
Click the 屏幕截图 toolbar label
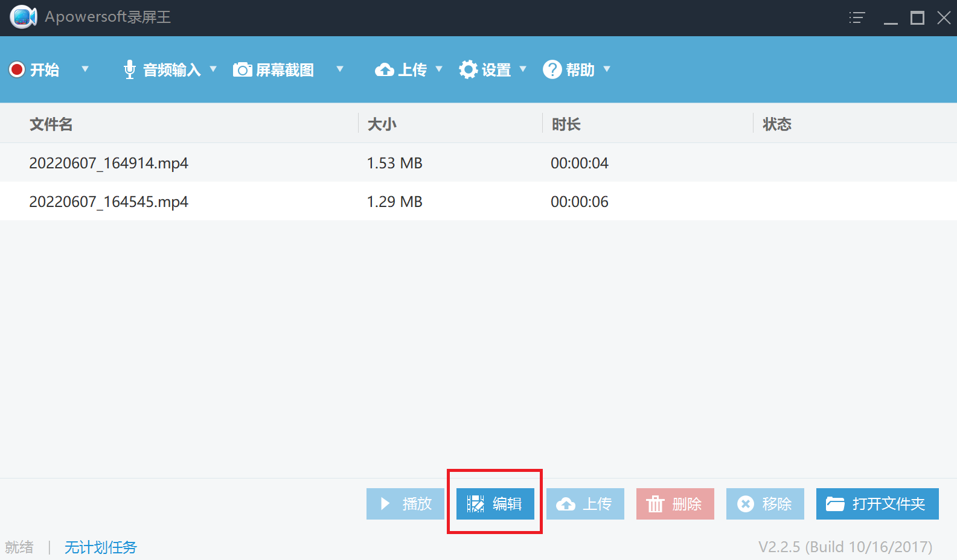(x=285, y=70)
